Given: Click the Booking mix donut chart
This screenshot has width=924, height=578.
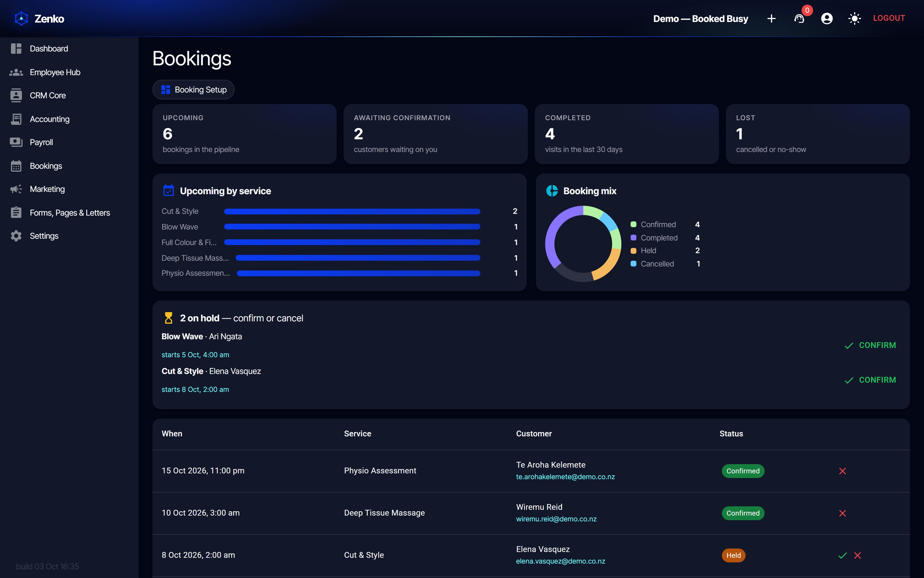Looking at the screenshot, I should point(583,244).
